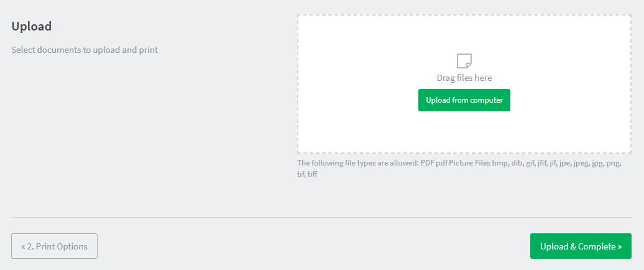This screenshot has width=644, height=270.
Task: Click the 'gif' extension in the allowed list
Action: coord(531,163)
